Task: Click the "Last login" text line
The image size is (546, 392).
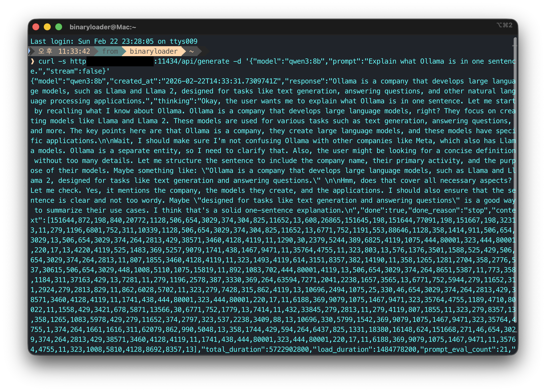Action: coord(114,41)
